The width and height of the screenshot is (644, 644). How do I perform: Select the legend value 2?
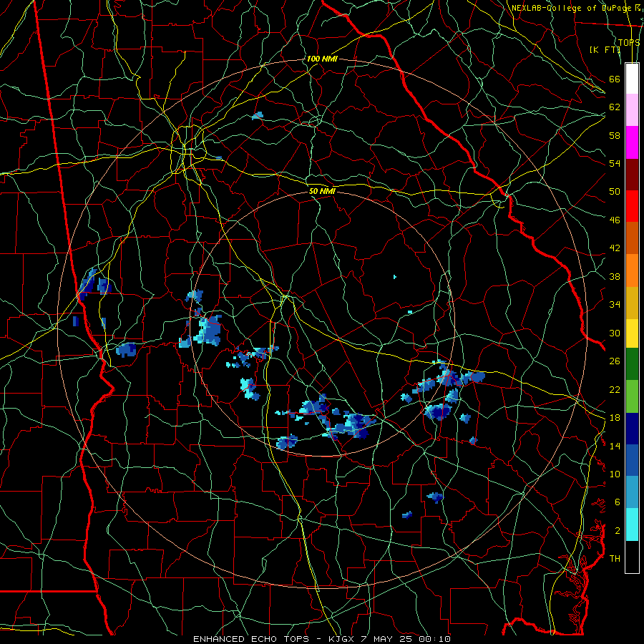pos(618,531)
